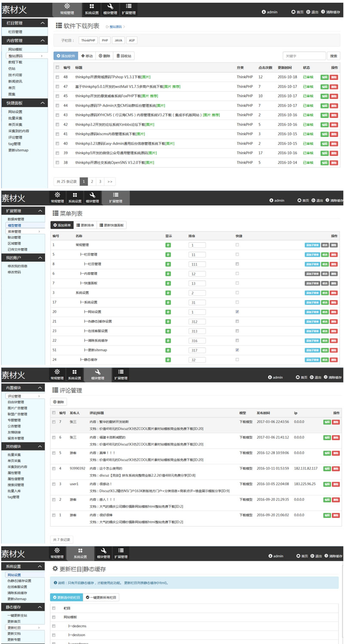This screenshot has width=344, height=644.
Task: Go to page 2 of software list
Action: (x=92, y=182)
